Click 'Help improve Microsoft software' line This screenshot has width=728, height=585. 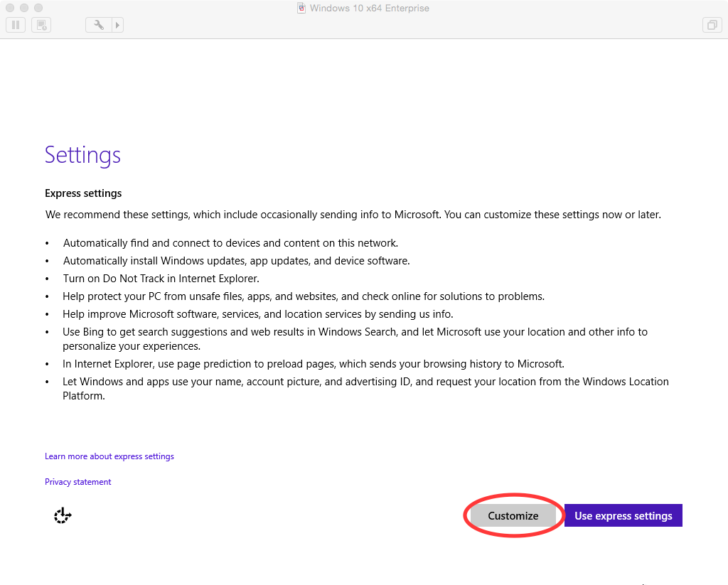pos(257,314)
